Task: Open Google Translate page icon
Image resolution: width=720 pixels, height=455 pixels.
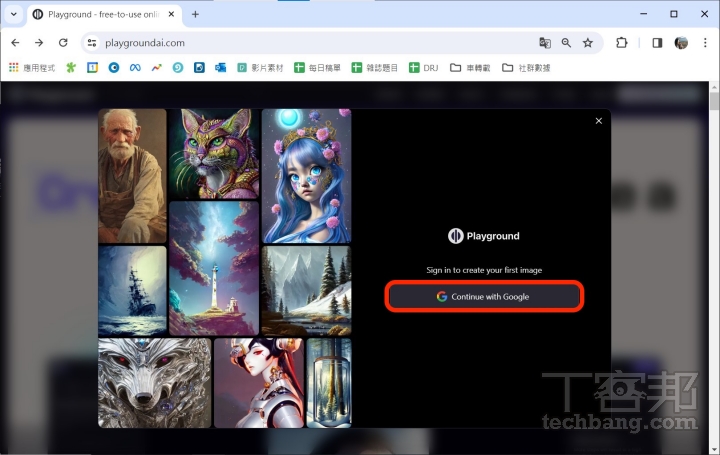Action: (545, 43)
